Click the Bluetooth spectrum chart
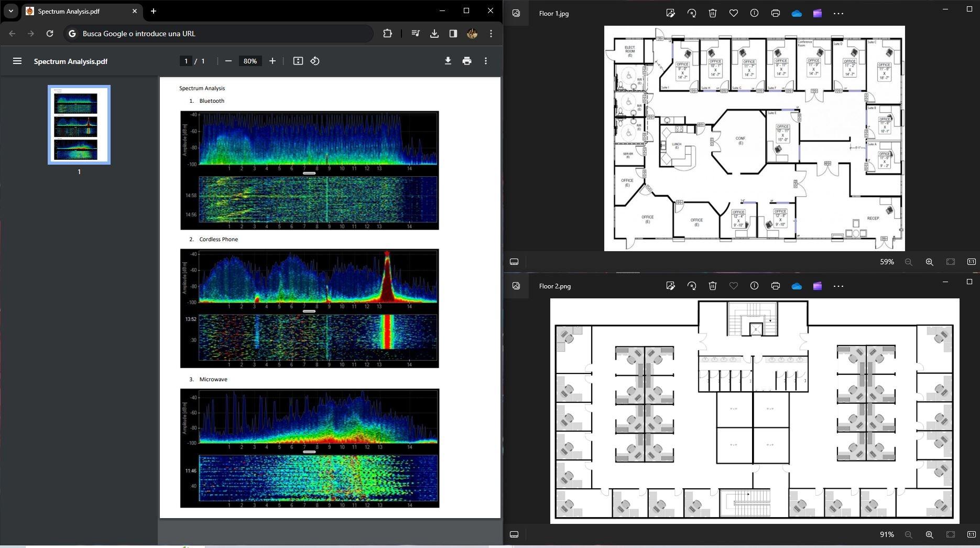This screenshot has height=548, width=980. click(x=310, y=170)
